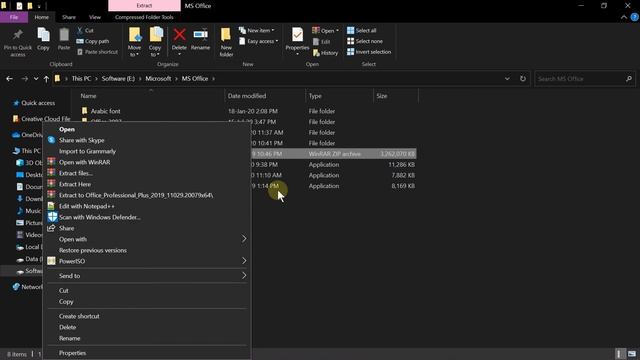Click Select none in ribbon
This screenshot has height=360, width=640.
365,41
